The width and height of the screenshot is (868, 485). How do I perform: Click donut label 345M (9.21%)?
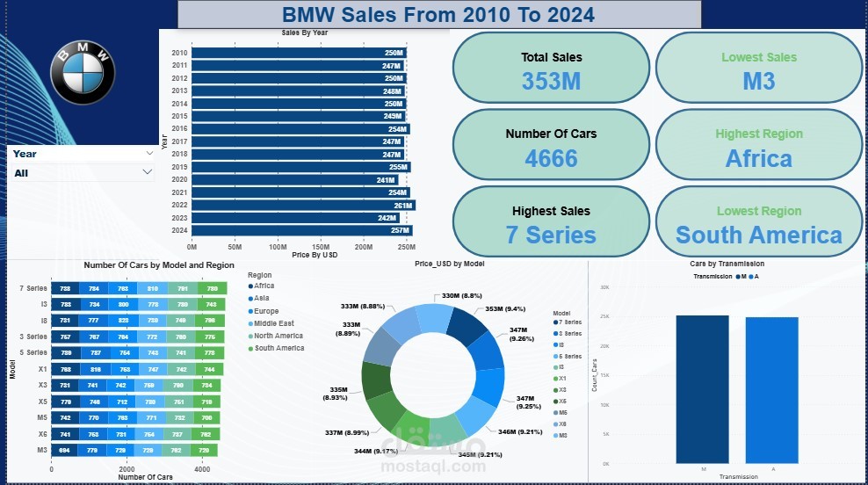(x=480, y=454)
